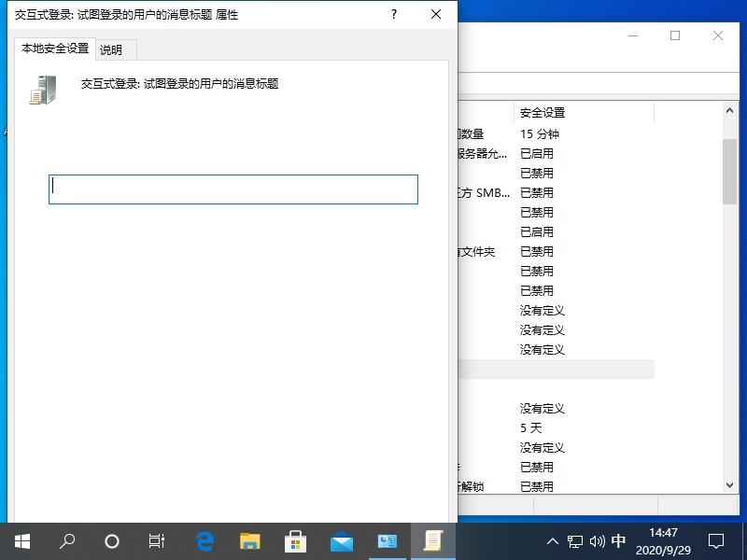Click Task View on the taskbar
Image resolution: width=747 pixels, height=560 pixels.
156,541
